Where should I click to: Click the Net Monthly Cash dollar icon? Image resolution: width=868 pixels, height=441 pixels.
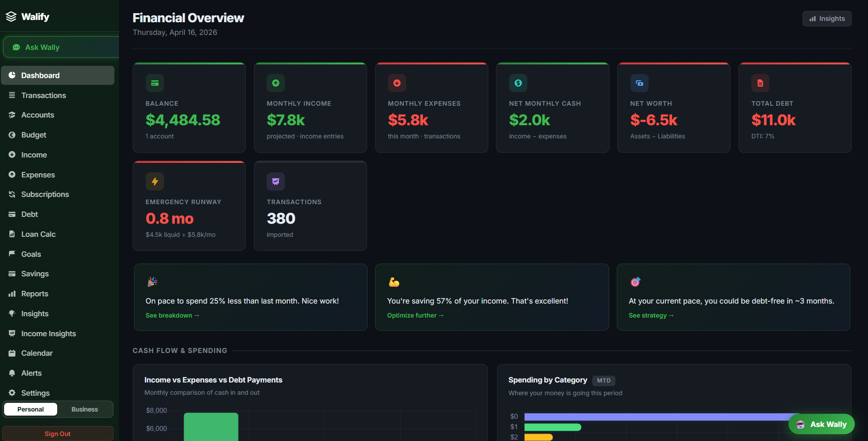[518, 83]
